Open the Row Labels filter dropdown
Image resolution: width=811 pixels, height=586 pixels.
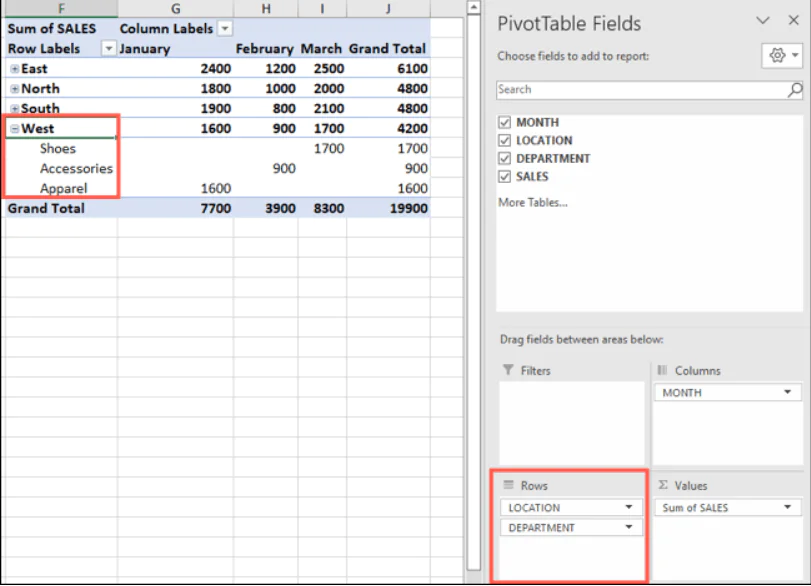point(107,48)
